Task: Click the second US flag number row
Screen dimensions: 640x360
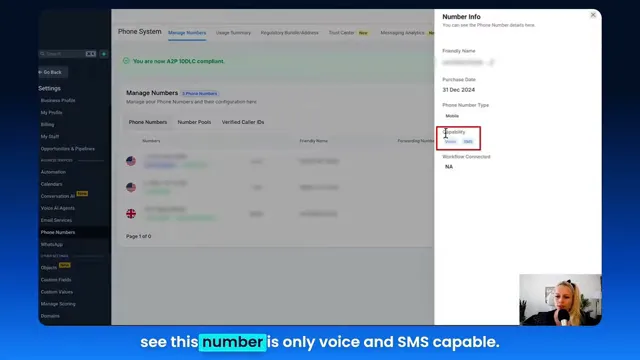Action: pos(278,187)
